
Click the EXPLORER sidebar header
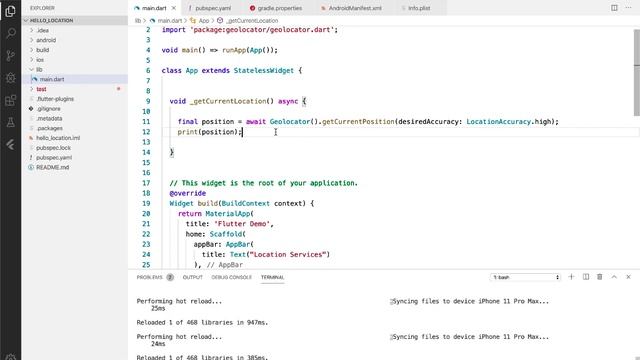point(42,8)
